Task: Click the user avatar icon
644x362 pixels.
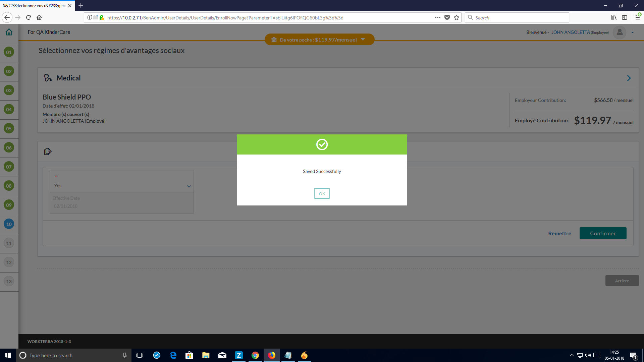Action: pyautogui.click(x=619, y=33)
